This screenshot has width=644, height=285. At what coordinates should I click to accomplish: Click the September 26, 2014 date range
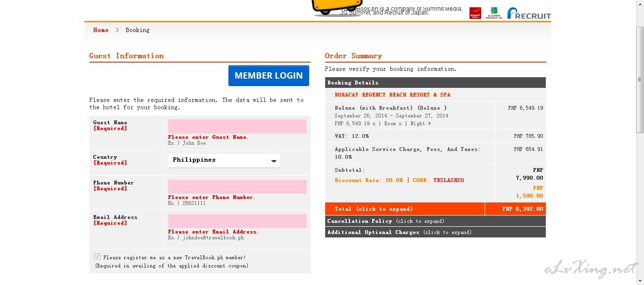(391, 116)
